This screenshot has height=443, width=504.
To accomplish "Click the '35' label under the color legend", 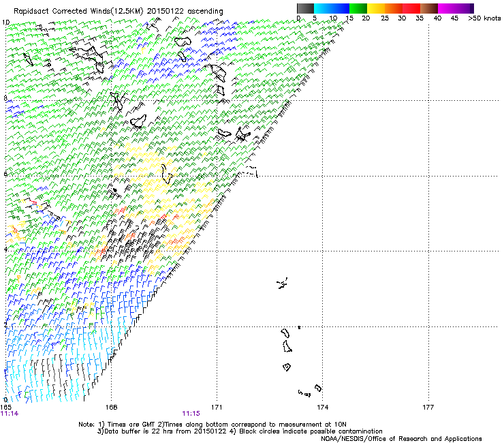I will pyautogui.click(x=420, y=18).
